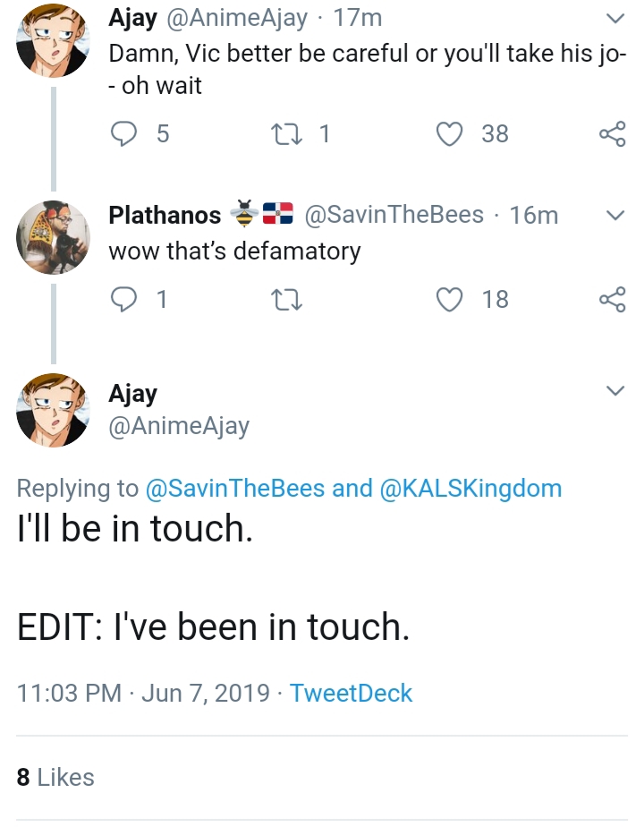
Task: Like Ajay's tweet with 38 likes
Action: [450, 133]
